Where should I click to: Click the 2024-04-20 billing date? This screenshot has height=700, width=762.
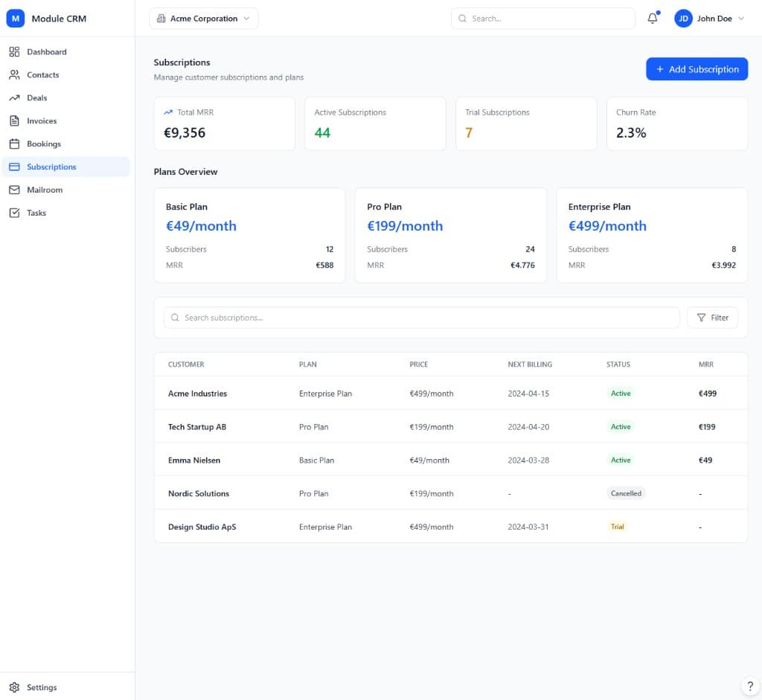click(x=528, y=427)
